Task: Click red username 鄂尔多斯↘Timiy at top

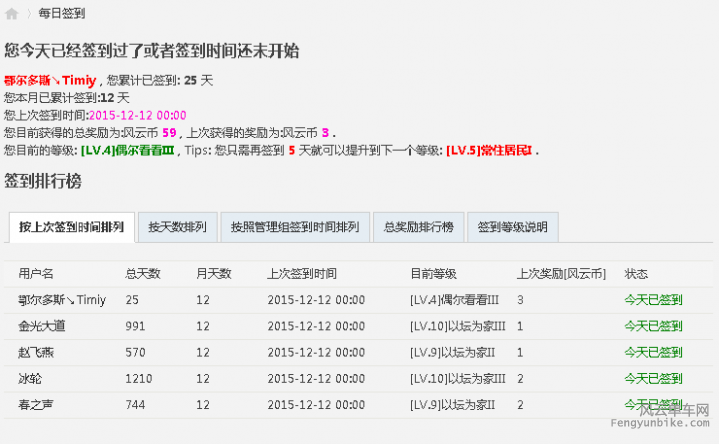Action: point(50,80)
